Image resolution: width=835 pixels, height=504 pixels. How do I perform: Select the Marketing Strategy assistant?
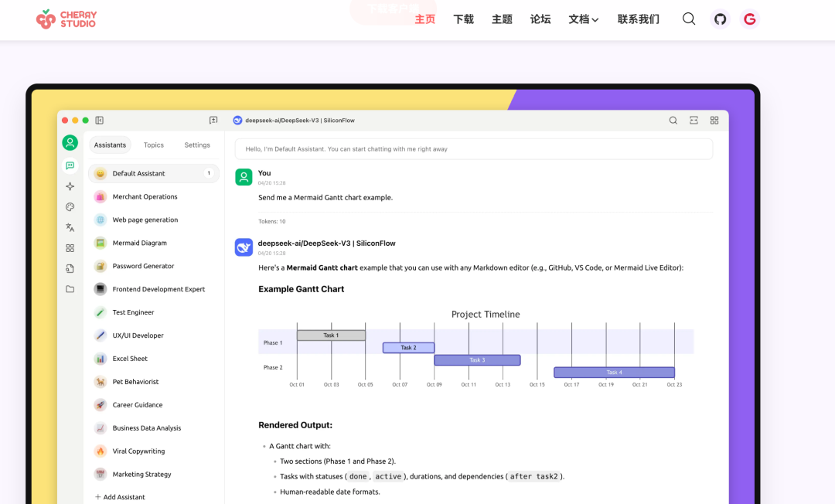[154, 474]
